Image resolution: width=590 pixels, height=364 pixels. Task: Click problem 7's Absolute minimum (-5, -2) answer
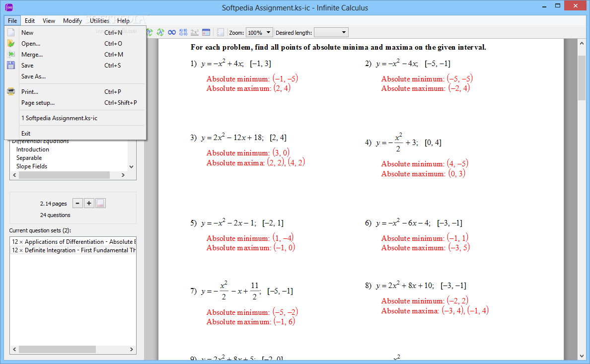252,312
